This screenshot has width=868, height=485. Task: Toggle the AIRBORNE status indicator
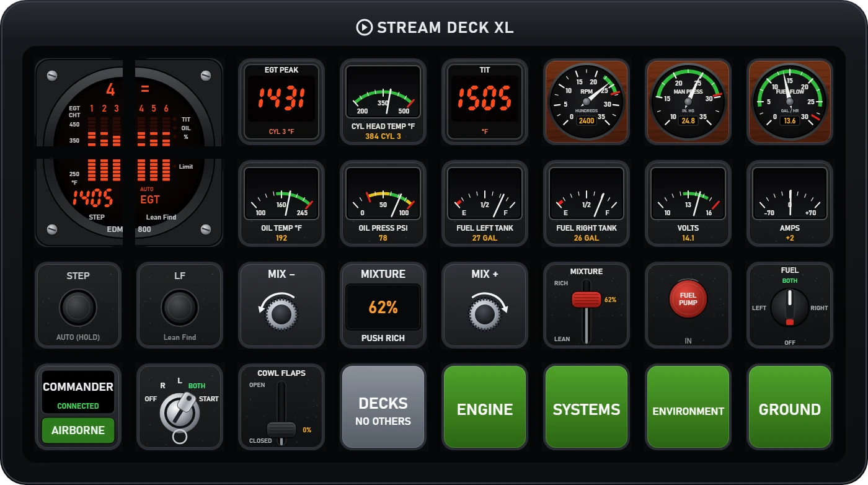pyautogui.click(x=78, y=430)
